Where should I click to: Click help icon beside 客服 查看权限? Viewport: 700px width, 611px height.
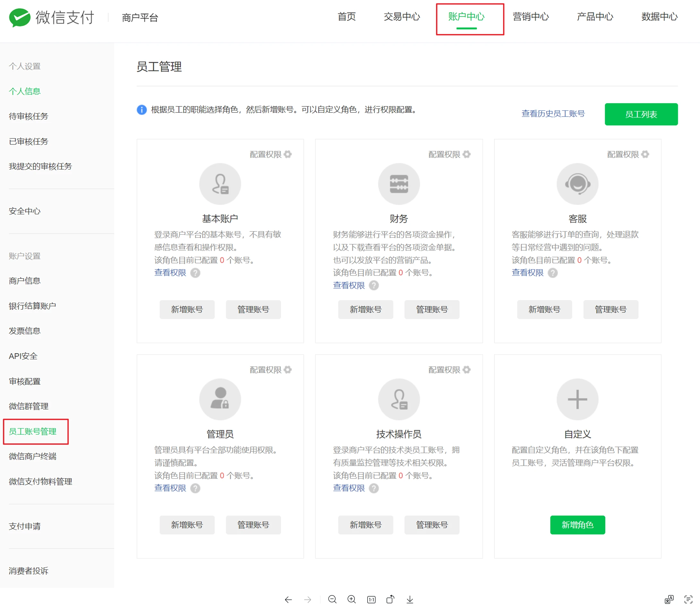coord(553,273)
